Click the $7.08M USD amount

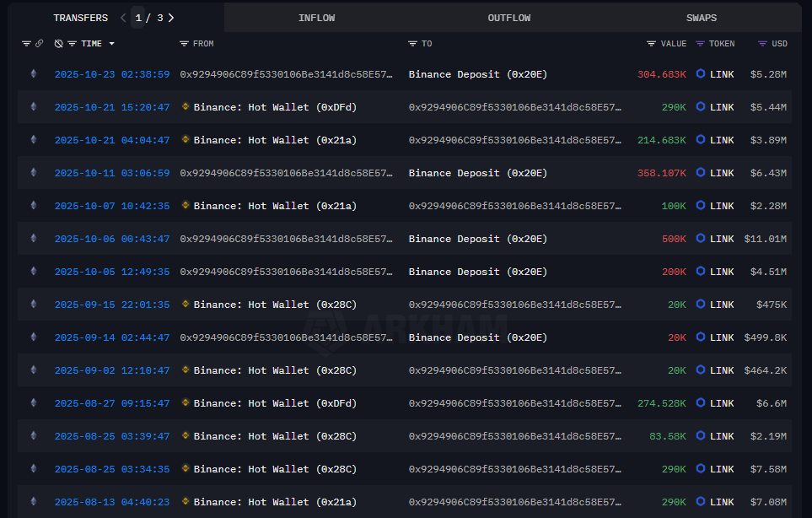tap(768, 502)
